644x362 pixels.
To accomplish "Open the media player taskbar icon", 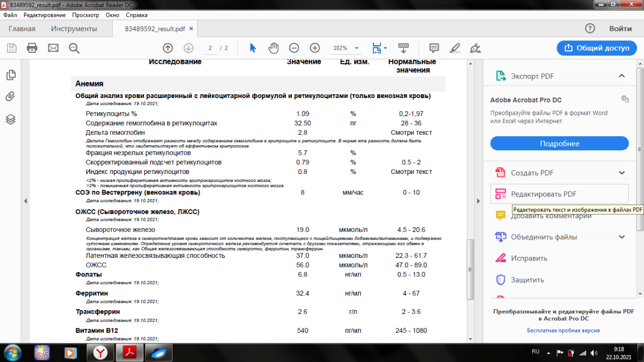I will (x=70, y=352).
